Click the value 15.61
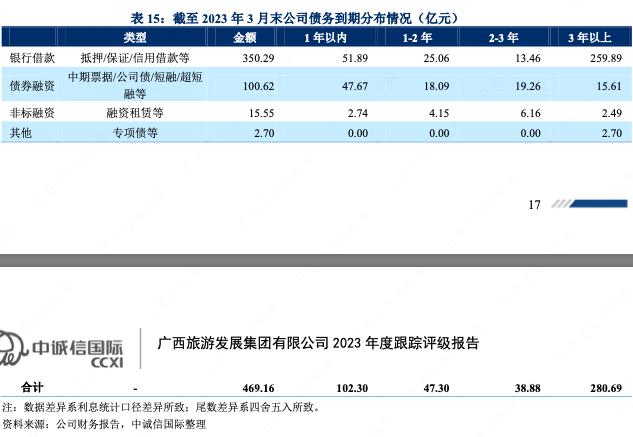This screenshot has height=437, width=633. [609, 86]
